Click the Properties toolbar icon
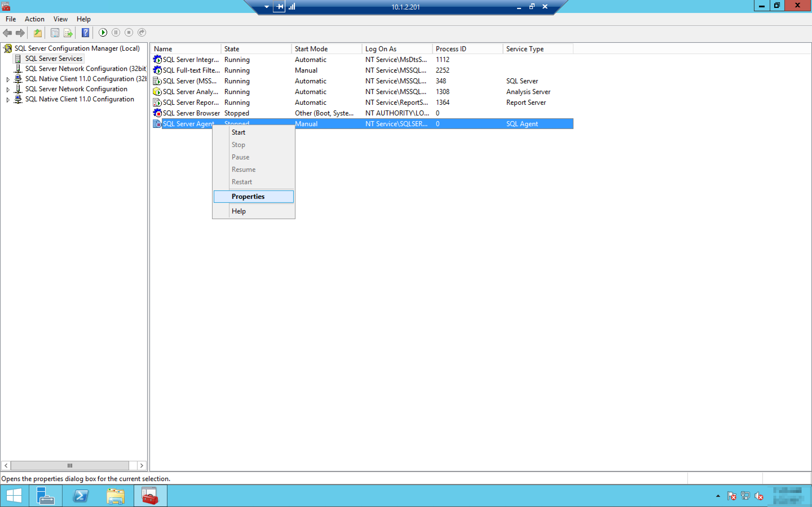The height and width of the screenshot is (507, 812). click(55, 32)
